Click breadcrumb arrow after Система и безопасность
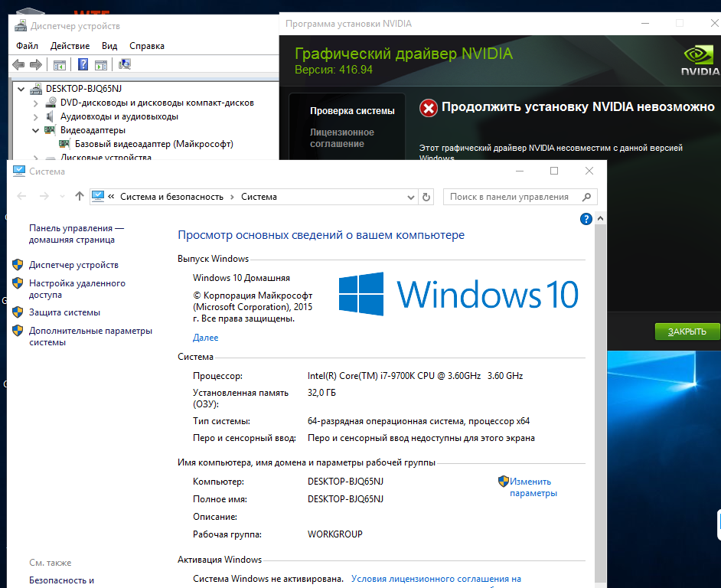The image size is (721, 588). 232,197
